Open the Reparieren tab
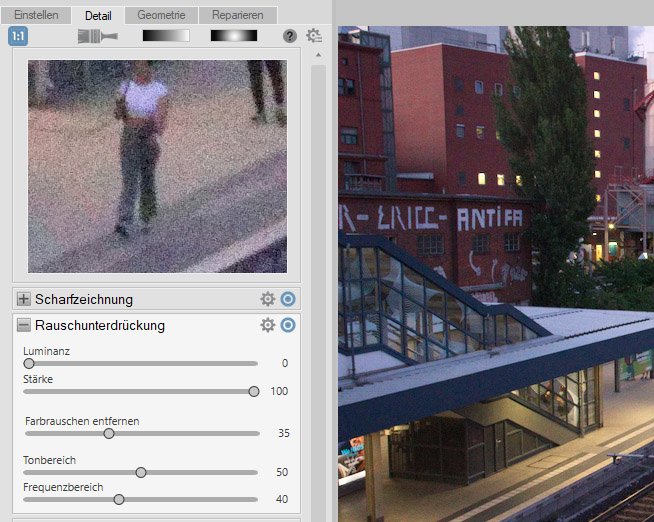 tap(237, 16)
